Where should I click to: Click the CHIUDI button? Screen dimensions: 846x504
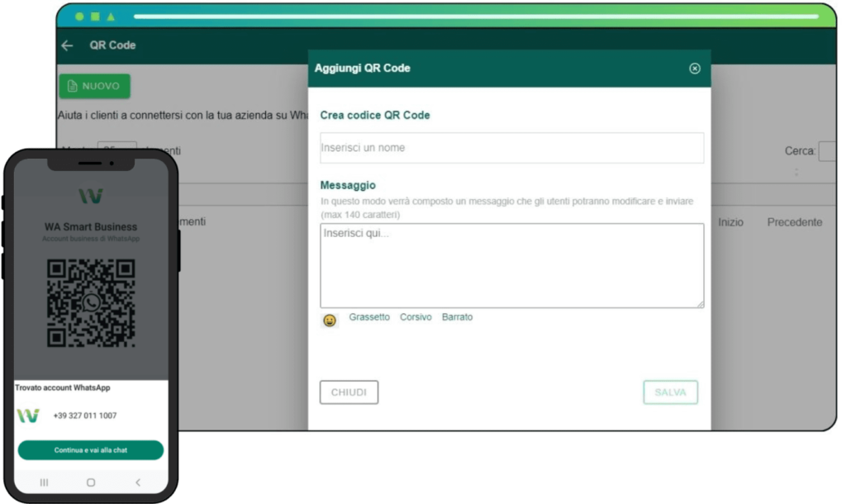(349, 392)
